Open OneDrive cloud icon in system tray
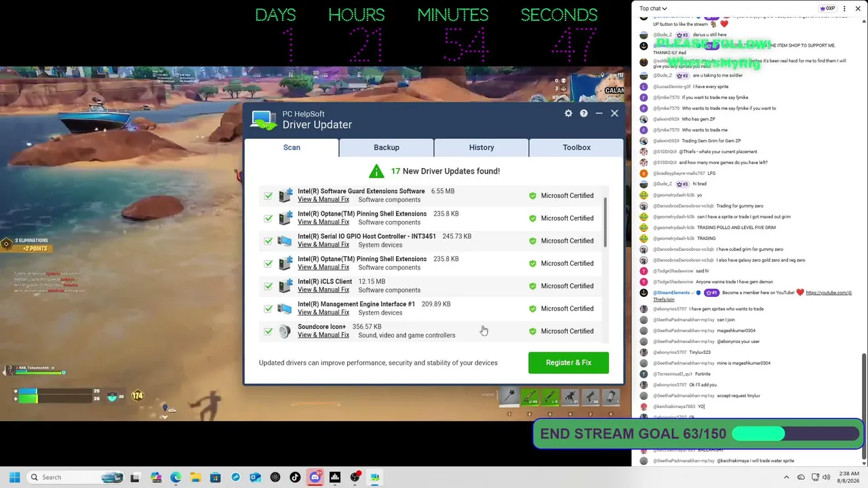Viewport: 868px width, 488px height. [x=801, y=477]
